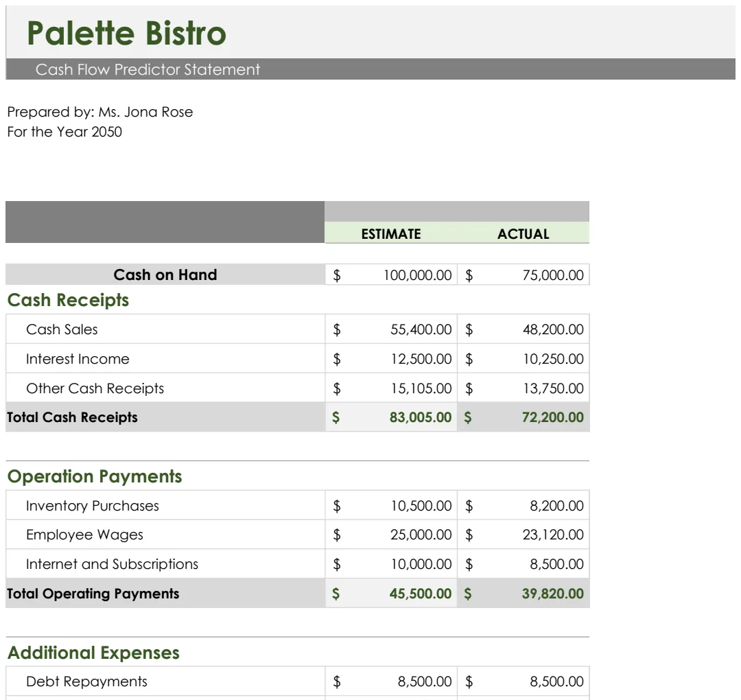Select the Total Cash Receipts label
Image resolution: width=741 pixels, height=700 pixels.
click(72, 417)
